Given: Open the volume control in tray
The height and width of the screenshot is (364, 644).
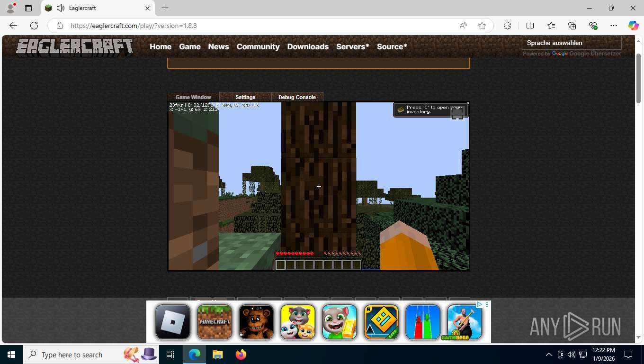Looking at the screenshot, I should click(x=571, y=355).
